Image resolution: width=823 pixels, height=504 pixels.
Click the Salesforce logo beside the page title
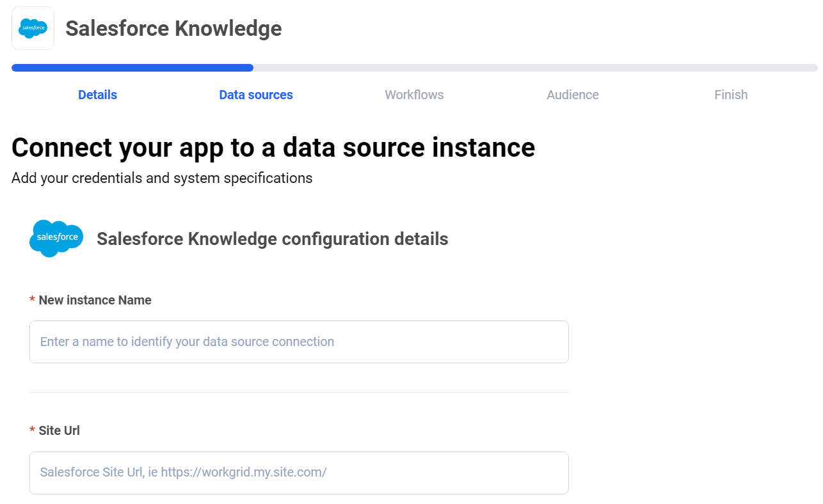(x=33, y=28)
